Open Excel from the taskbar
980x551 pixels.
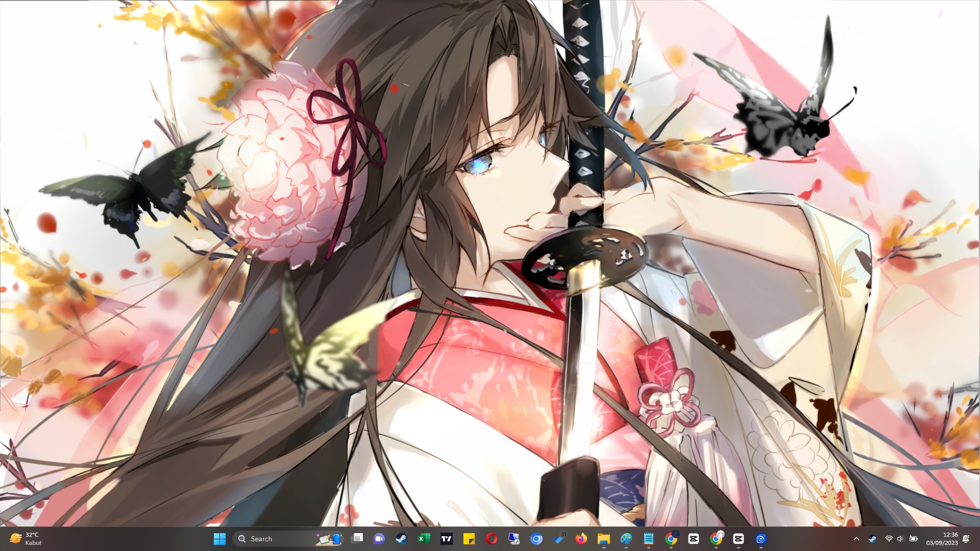pos(424,539)
